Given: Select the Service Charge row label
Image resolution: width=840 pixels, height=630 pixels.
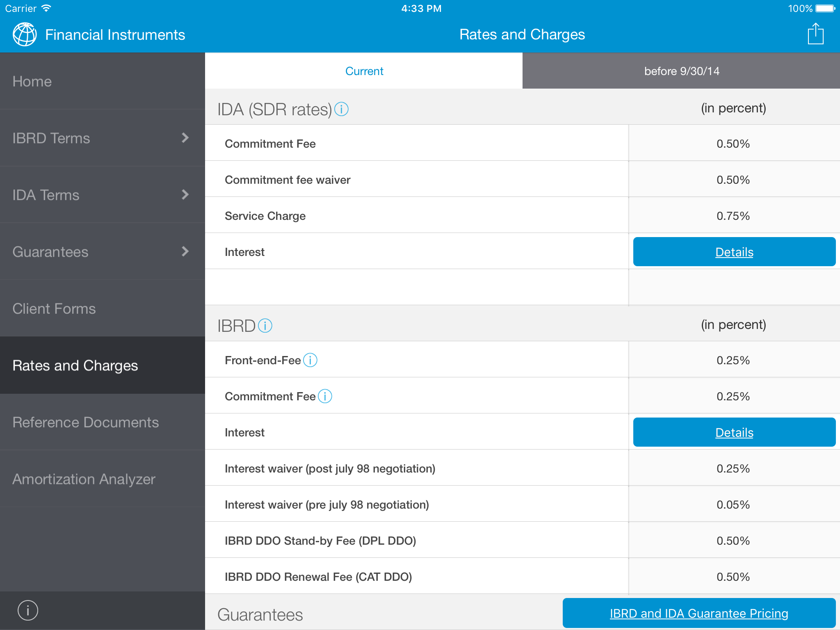Looking at the screenshot, I should coord(265,216).
